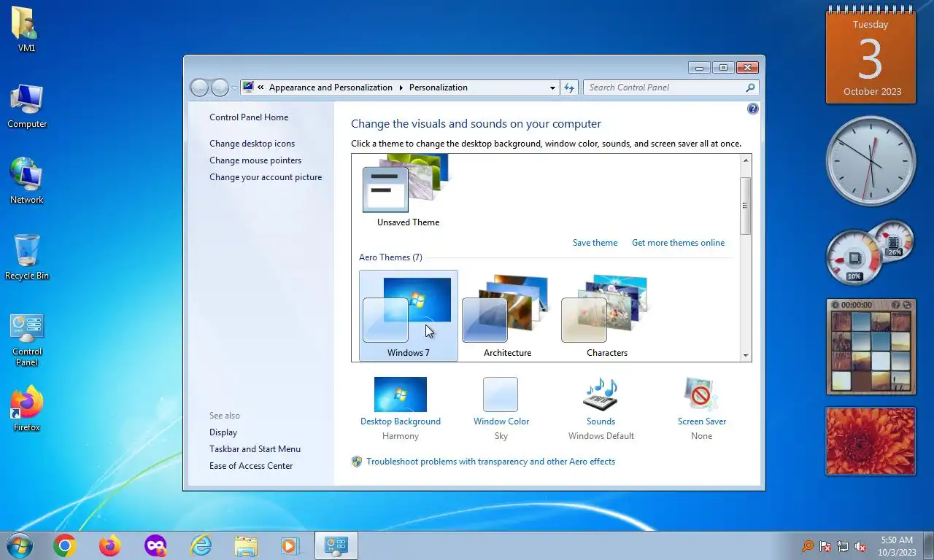Click Appearance and Personalization breadcrumb
This screenshot has height=560, width=934.
tap(331, 87)
